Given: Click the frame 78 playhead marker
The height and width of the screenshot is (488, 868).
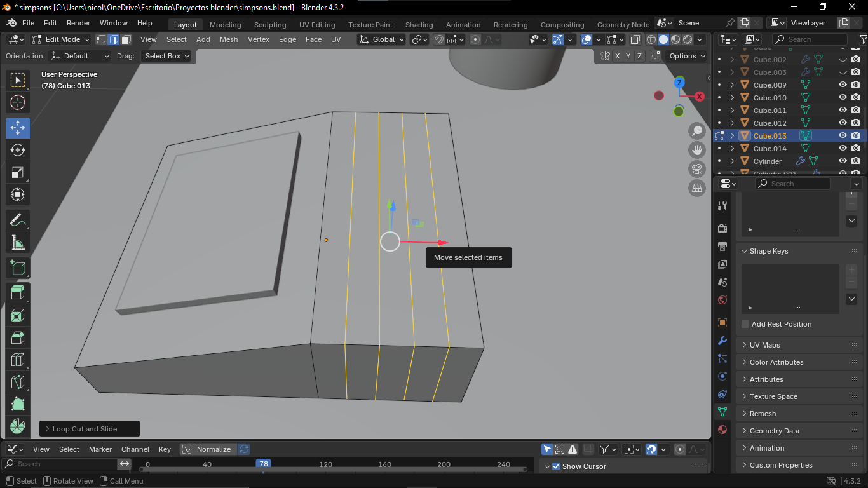Looking at the screenshot, I should click(263, 464).
